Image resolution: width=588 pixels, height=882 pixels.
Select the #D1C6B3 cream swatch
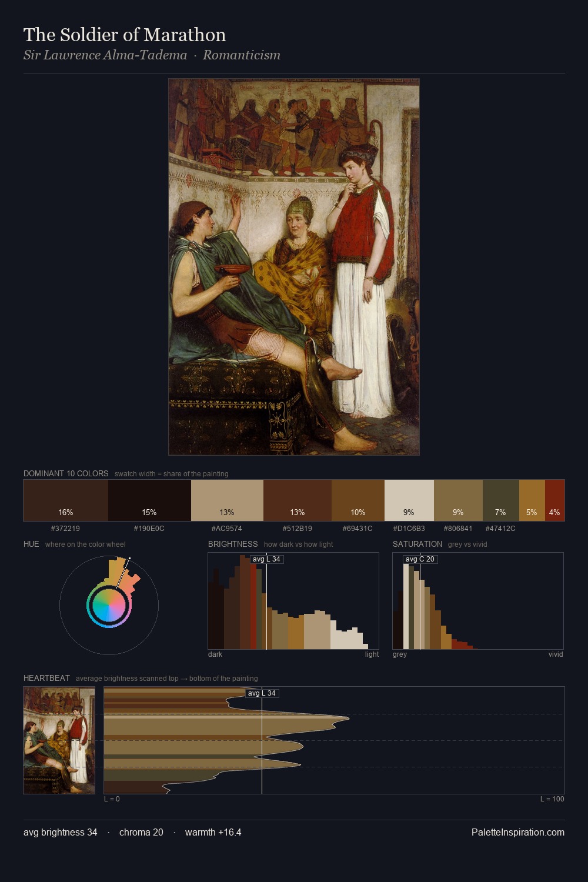[x=409, y=500]
